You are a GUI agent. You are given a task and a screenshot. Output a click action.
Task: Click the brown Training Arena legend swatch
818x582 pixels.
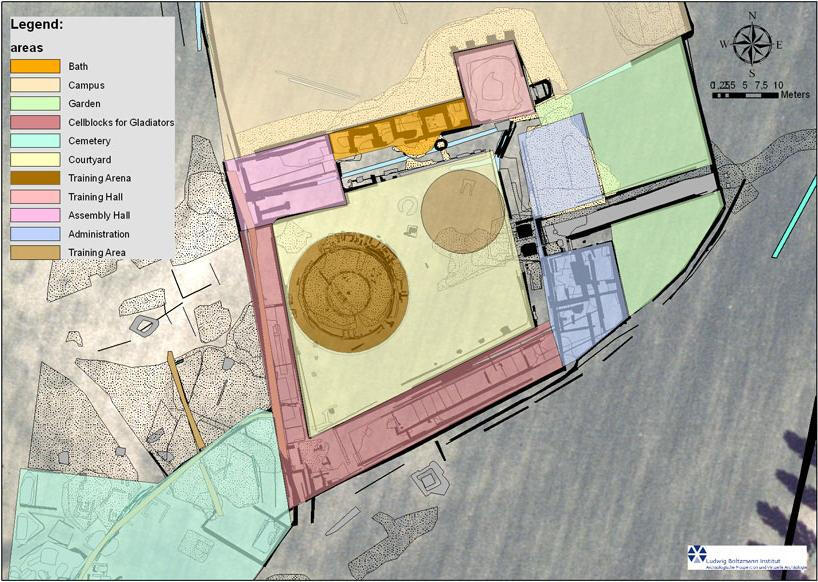[36, 178]
